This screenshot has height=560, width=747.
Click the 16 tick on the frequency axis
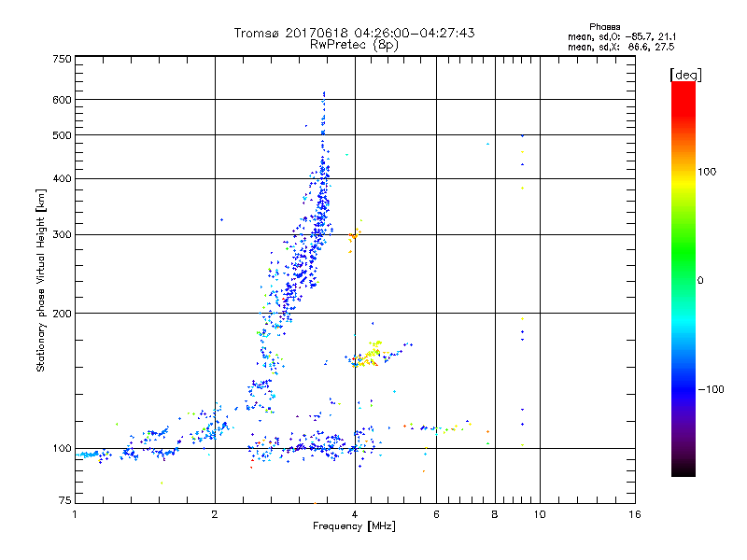pyautogui.click(x=634, y=514)
